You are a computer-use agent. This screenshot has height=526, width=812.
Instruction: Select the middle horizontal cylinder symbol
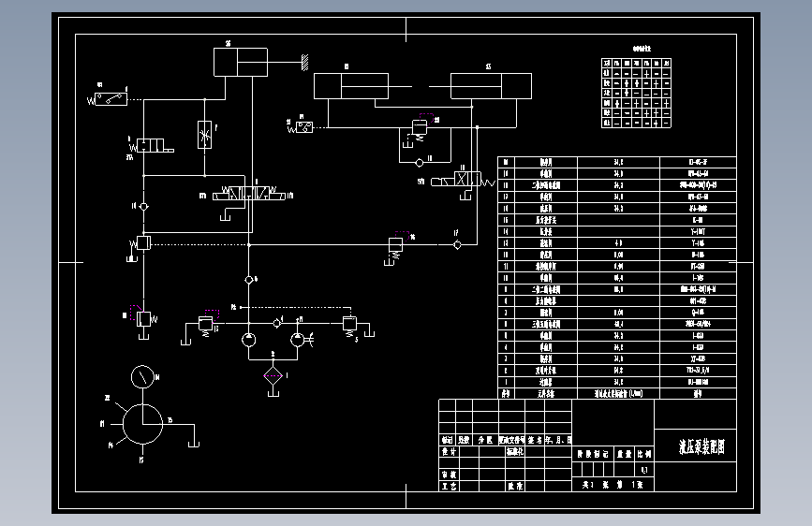351,86
